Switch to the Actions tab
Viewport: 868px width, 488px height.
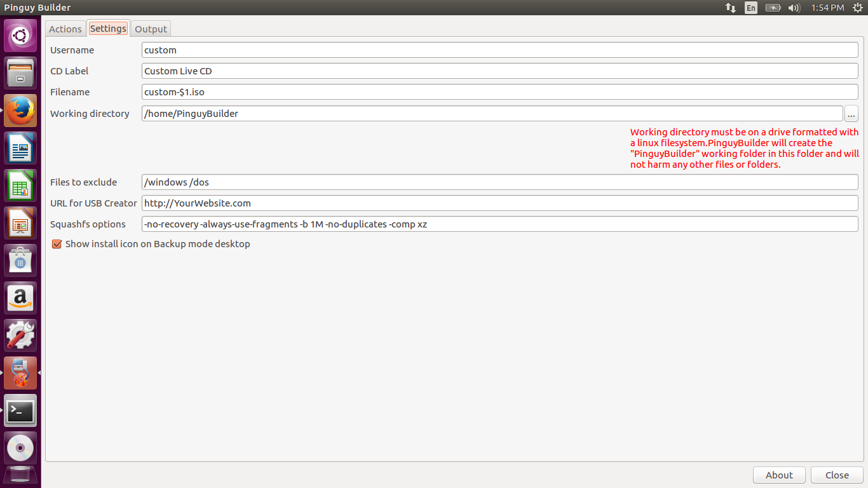tap(65, 29)
